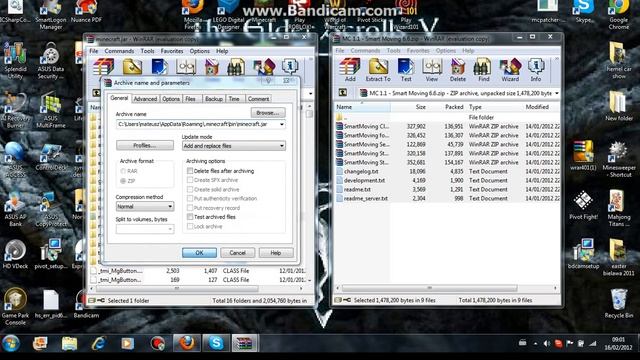Click the Help button in the dialog

pyautogui.click(x=276, y=253)
